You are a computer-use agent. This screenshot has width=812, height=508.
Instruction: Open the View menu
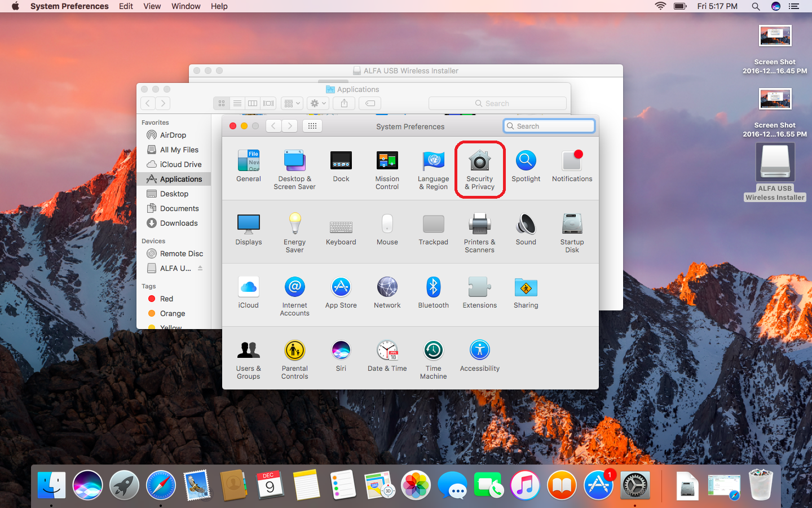(152, 6)
